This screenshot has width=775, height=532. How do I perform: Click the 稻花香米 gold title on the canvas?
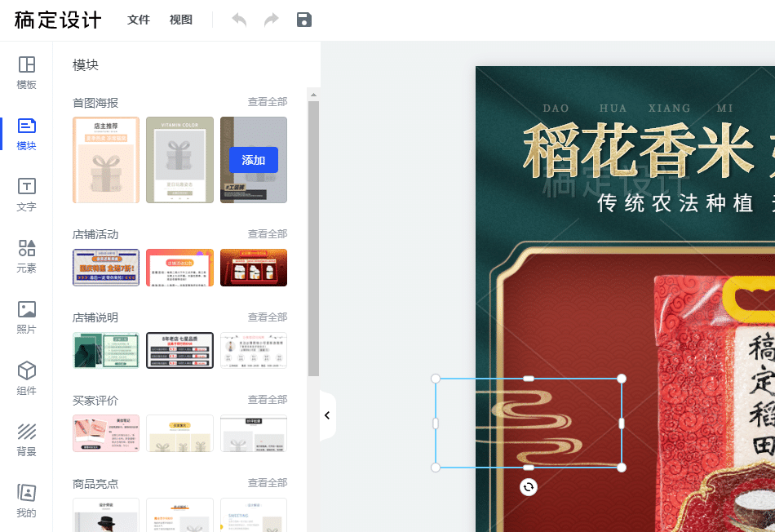point(639,150)
